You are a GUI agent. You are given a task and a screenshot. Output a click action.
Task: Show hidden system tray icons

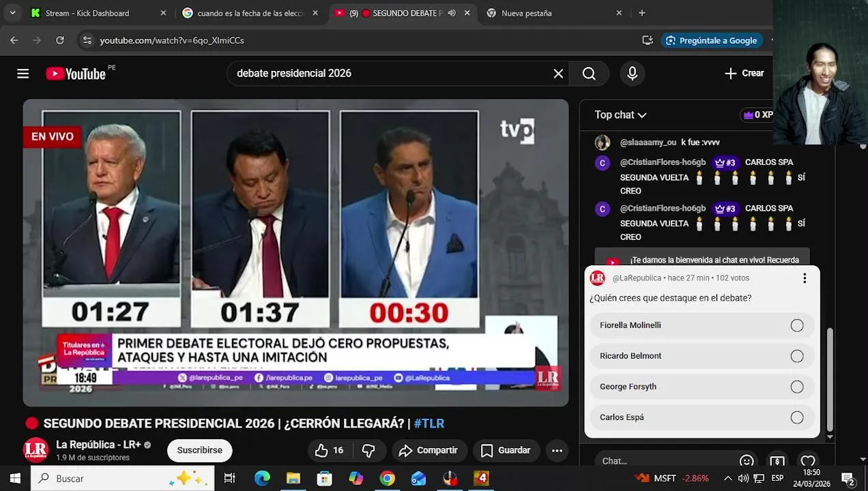pos(728,479)
